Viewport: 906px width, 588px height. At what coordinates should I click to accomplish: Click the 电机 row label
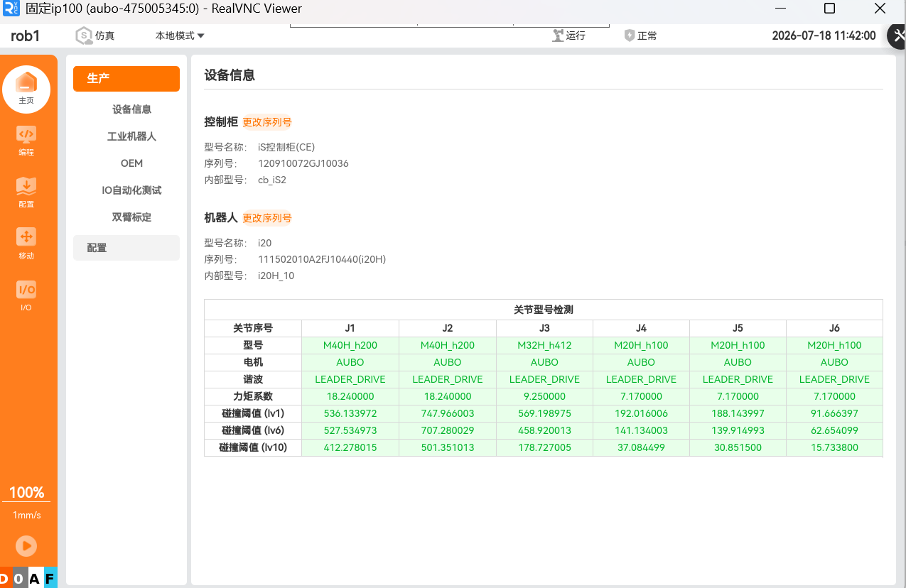tap(253, 362)
